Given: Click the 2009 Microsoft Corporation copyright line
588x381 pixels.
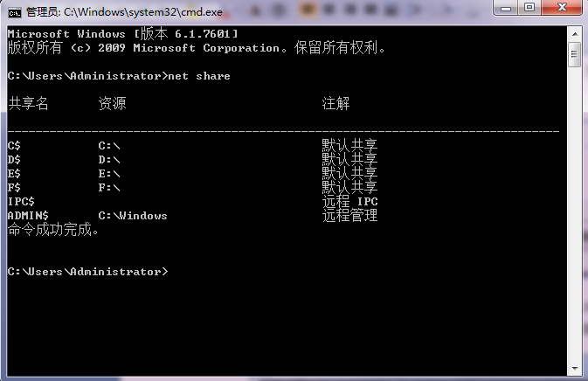Looking at the screenshot, I should point(197,48).
